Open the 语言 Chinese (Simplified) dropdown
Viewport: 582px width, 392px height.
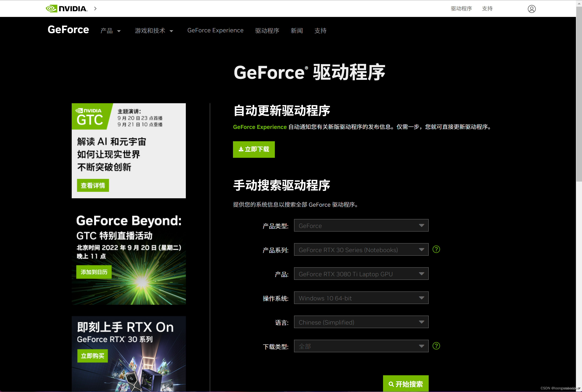[x=361, y=322]
